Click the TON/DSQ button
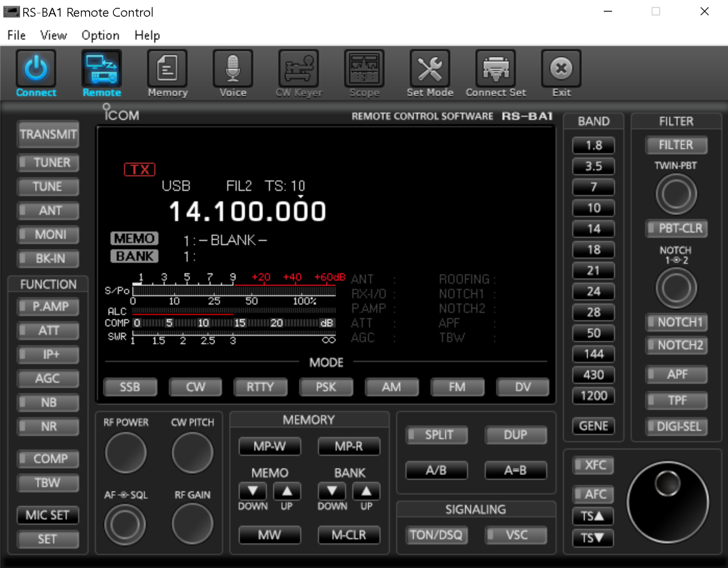Screen dimensions: 728x568 437,535
